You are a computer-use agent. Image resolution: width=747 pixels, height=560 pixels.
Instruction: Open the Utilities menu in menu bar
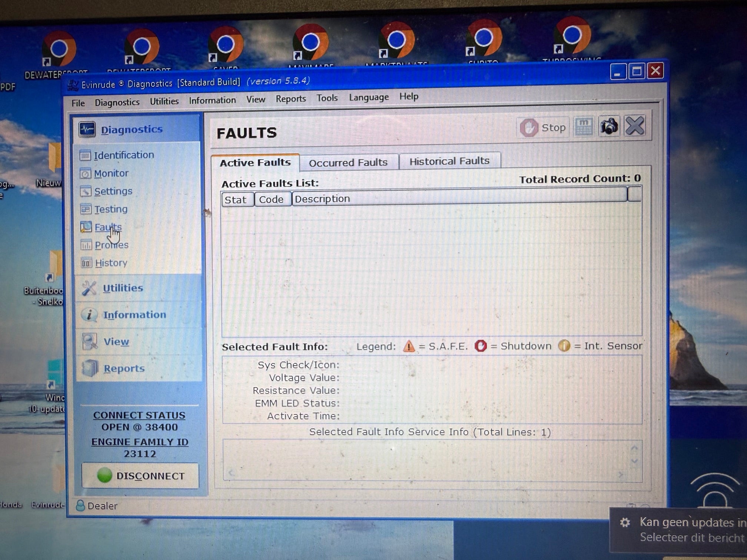coord(164,101)
